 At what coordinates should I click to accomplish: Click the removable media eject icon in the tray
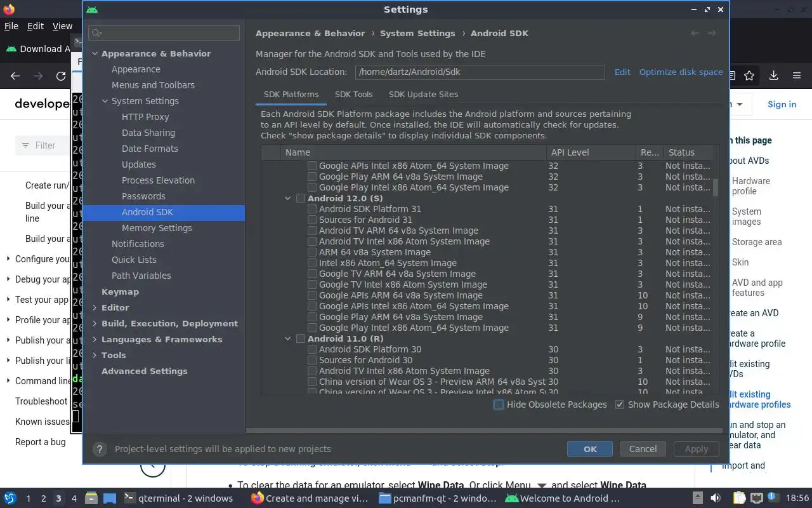coord(697,498)
